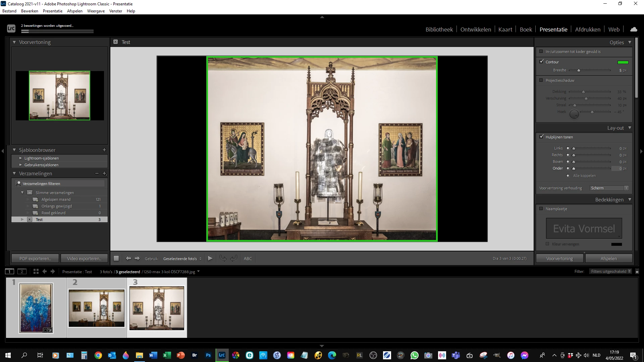This screenshot has height=362, width=644.
Task: Select second monitor display button
Action: tap(22, 271)
